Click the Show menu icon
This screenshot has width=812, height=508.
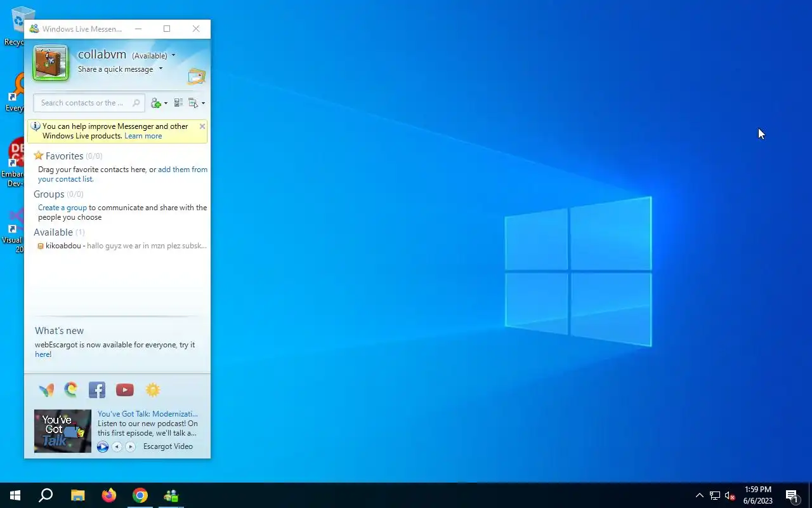coord(193,103)
